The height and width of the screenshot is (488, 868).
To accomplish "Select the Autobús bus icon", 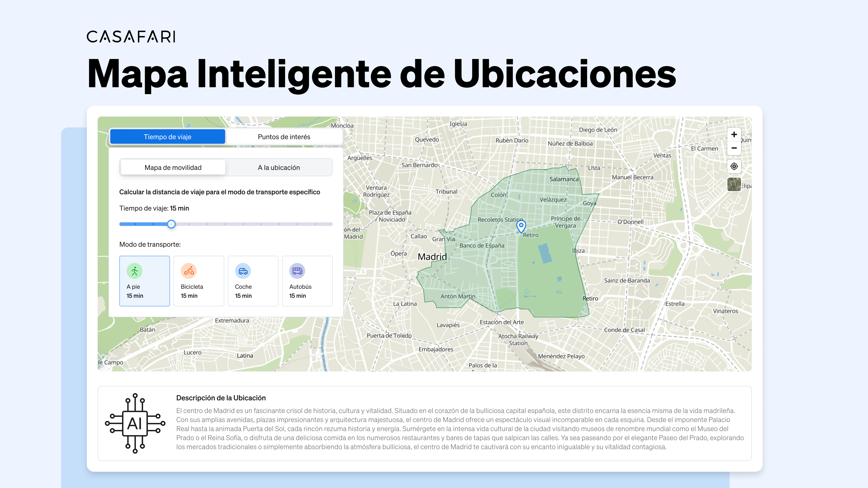I will coord(297,271).
